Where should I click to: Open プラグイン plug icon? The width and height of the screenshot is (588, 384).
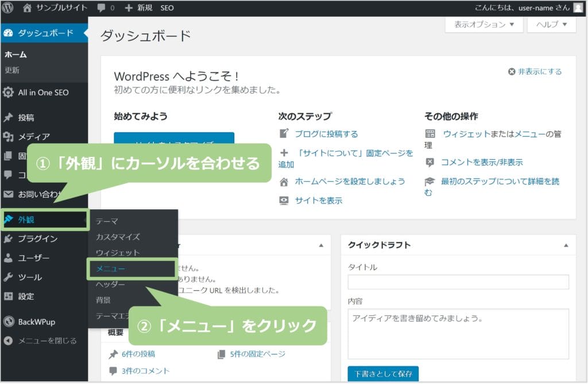8,239
